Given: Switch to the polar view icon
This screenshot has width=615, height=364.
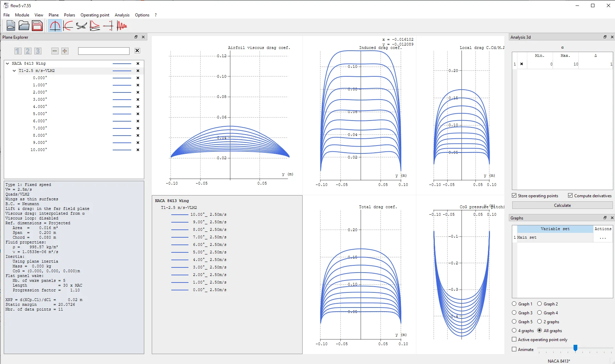Looking at the screenshot, I should coord(68,26).
